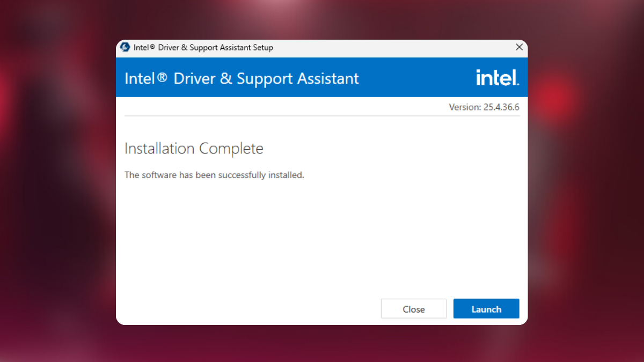The height and width of the screenshot is (362, 644).
Task: Click the version number 25.4.36.6
Action: click(x=501, y=107)
